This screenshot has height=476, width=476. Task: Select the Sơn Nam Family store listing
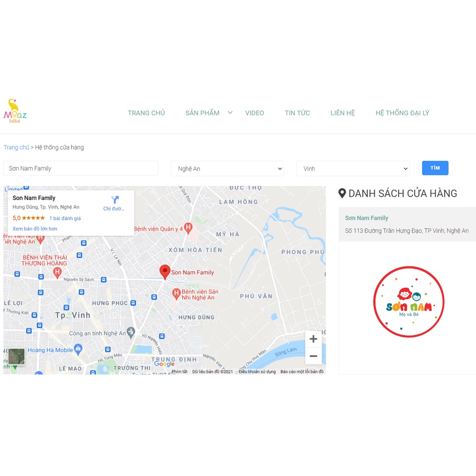407,225
